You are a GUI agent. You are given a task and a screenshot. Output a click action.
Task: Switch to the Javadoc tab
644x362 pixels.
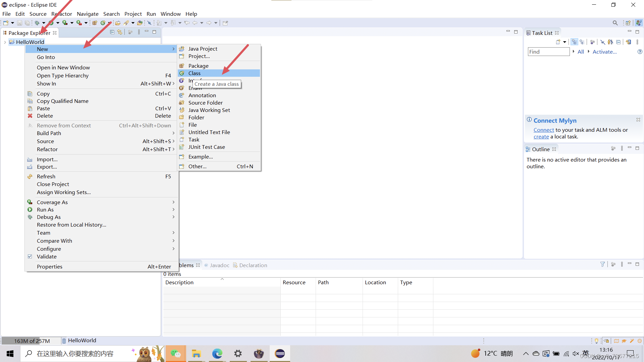[x=216, y=265]
